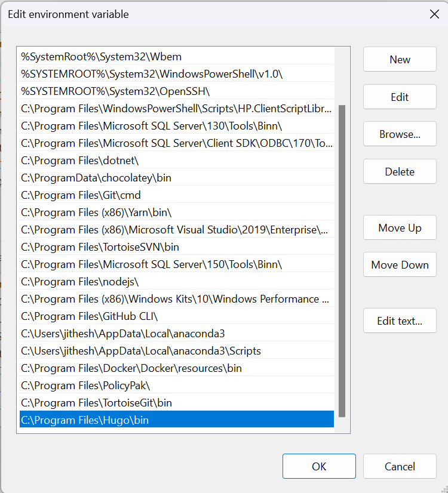Move the selected entry up
Image resolution: width=448 pixels, height=493 pixels.
(x=400, y=228)
